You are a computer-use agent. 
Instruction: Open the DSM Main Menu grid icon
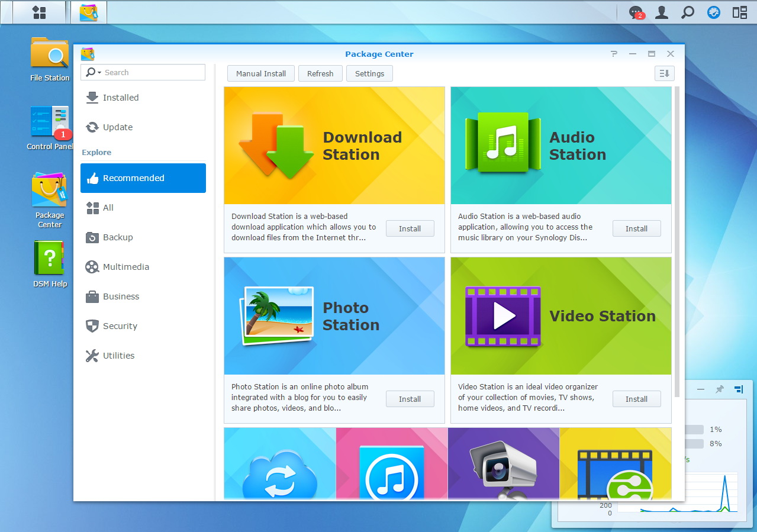pos(39,12)
